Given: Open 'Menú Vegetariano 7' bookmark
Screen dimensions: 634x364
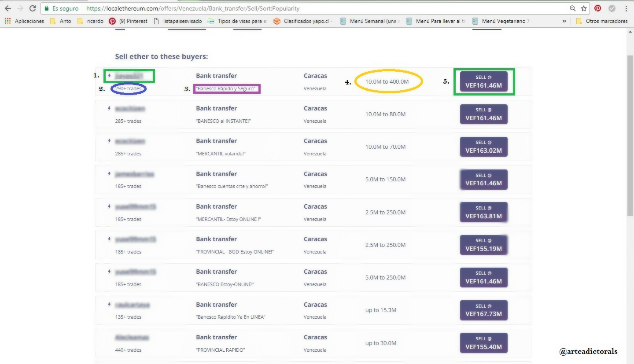Looking at the screenshot, I should (x=501, y=21).
